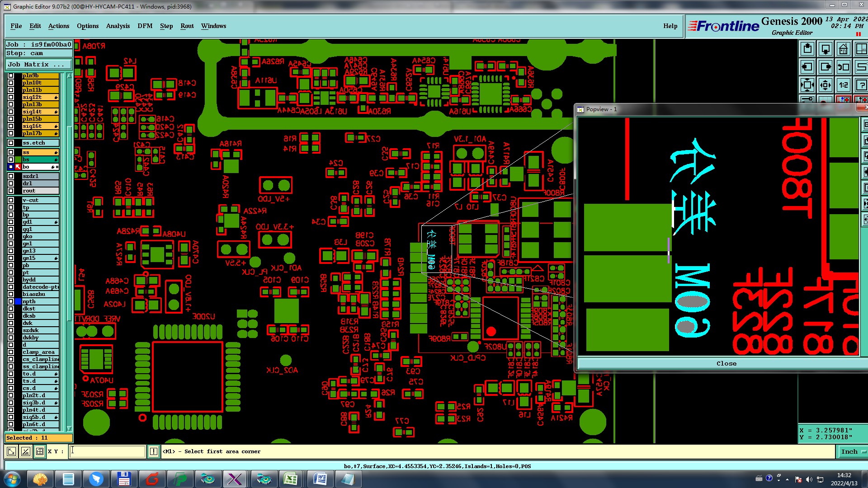Toggle display checkbox for layer bs
This screenshot has width=868, height=488.
[11, 160]
